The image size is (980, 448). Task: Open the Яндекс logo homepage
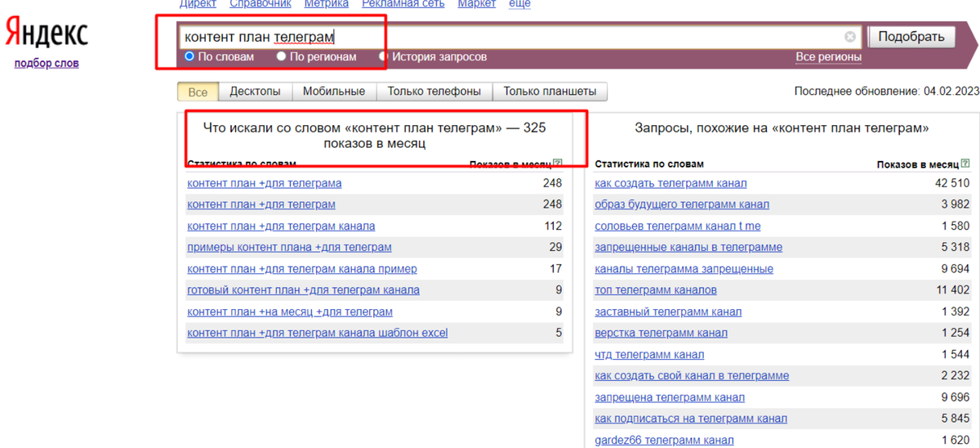pyautogui.click(x=47, y=34)
